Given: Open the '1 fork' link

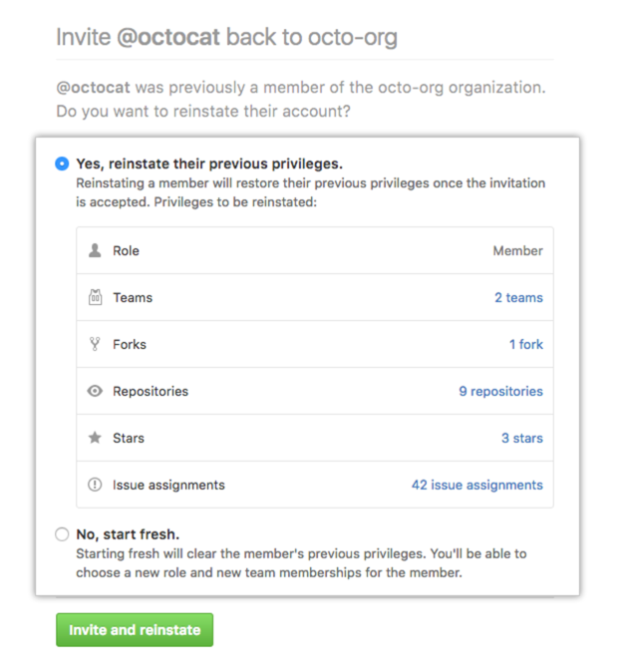Looking at the screenshot, I should (525, 344).
